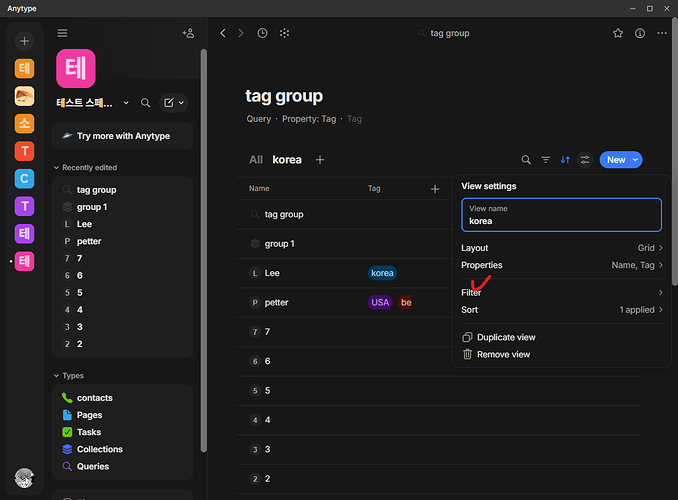
Task: Toggle the sidebar hamburger menu
Action: tap(62, 33)
